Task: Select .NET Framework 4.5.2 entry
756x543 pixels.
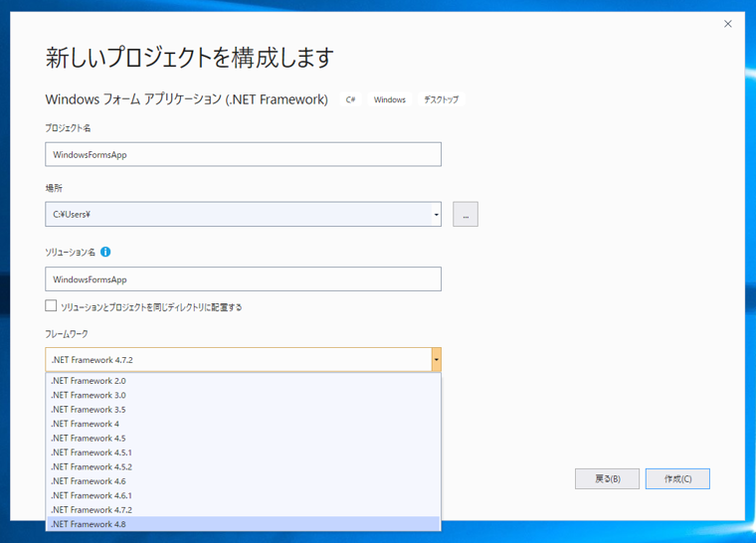Action: pos(243,466)
